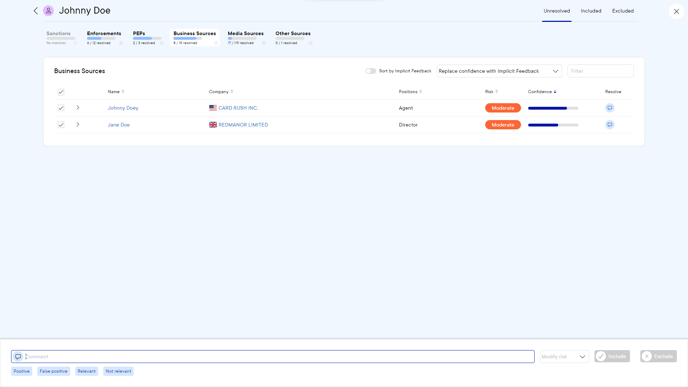Click the confidence bar for Jane Doe
688x387 pixels.
tap(553, 125)
